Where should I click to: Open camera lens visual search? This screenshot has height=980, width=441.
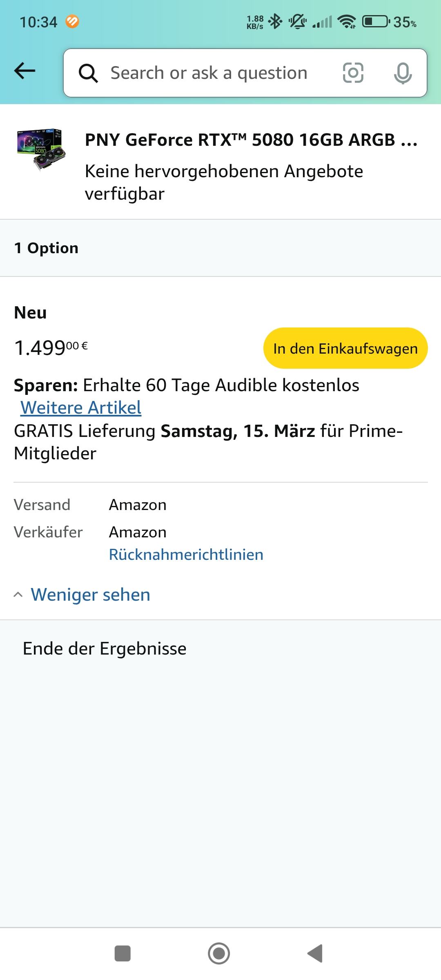[353, 73]
